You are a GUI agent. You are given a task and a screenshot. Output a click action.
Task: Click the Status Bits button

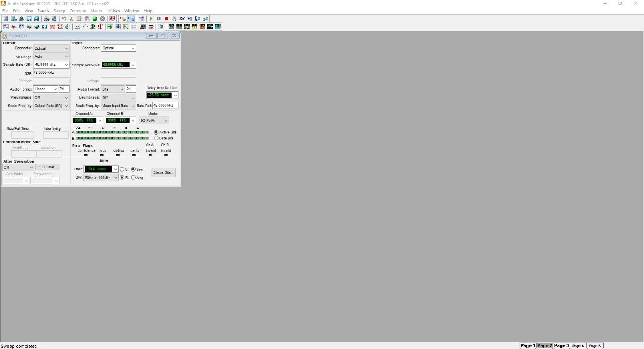pyautogui.click(x=163, y=172)
